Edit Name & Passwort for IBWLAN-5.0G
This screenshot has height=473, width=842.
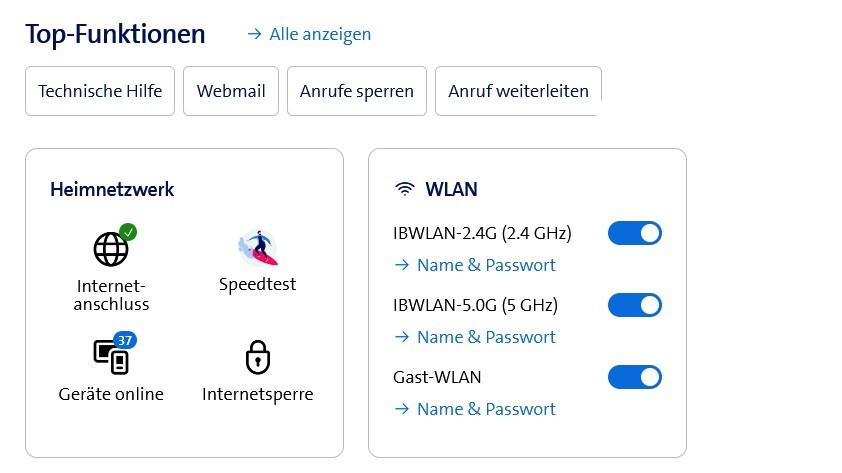pos(476,337)
